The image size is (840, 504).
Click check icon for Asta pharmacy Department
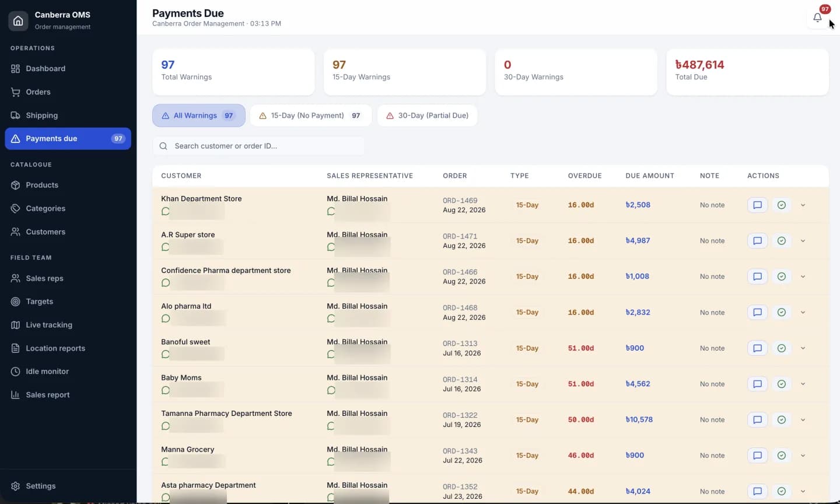782,491
